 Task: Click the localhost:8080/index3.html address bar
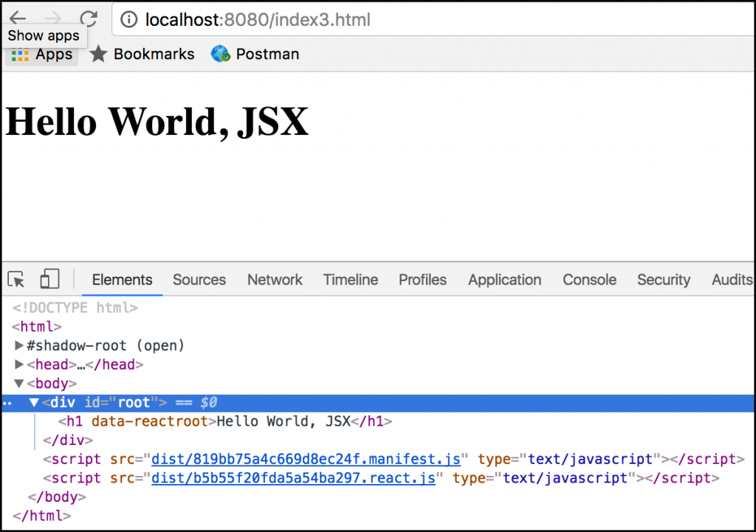click(x=433, y=20)
